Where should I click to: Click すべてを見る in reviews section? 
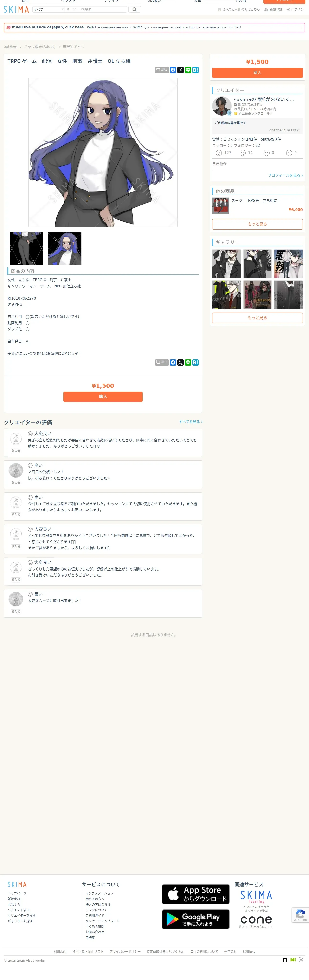[191, 422]
